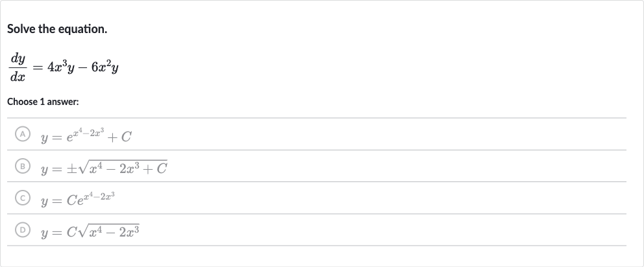
Task: Click the ± sign in option B
Action: click(71, 169)
